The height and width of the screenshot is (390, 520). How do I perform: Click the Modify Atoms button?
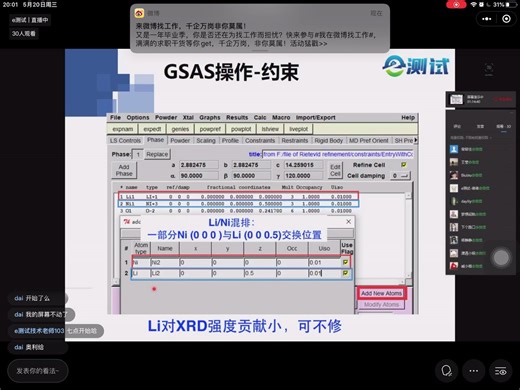point(382,304)
